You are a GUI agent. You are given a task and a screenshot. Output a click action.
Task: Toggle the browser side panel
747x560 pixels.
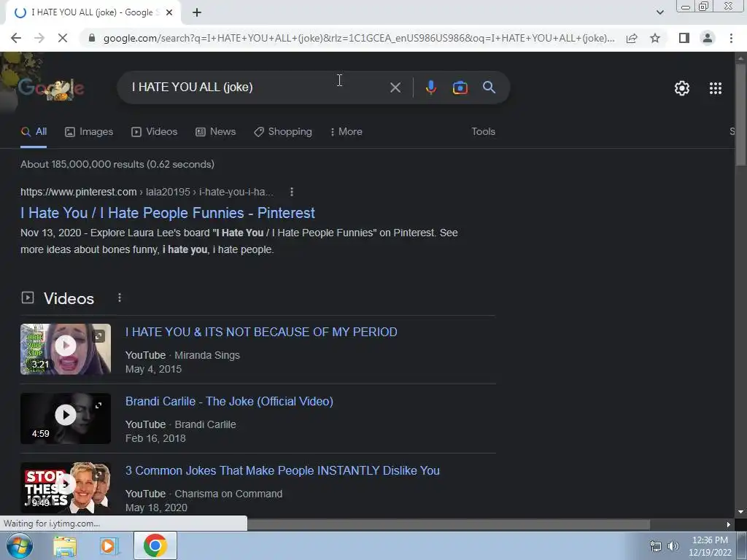click(x=684, y=38)
